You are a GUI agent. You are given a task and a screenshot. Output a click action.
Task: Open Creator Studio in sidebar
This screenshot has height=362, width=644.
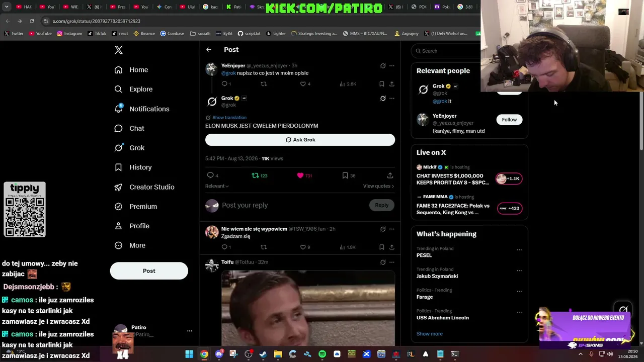pyautogui.click(x=144, y=187)
